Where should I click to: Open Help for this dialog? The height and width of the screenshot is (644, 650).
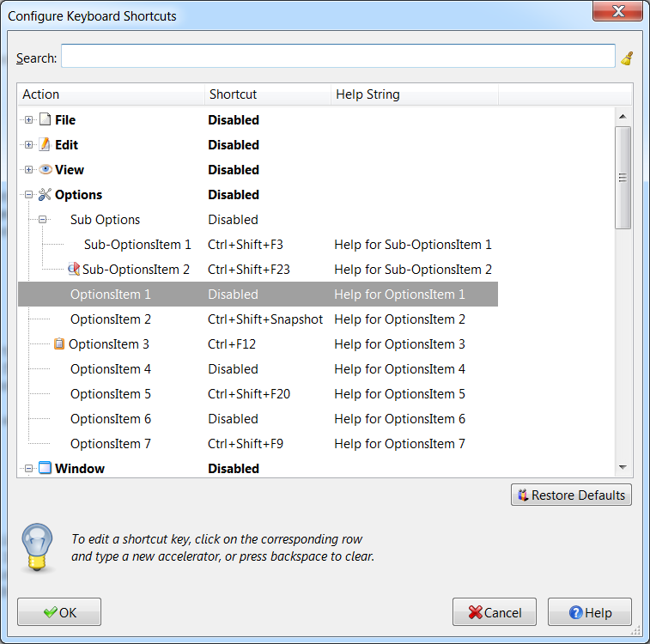click(590, 612)
